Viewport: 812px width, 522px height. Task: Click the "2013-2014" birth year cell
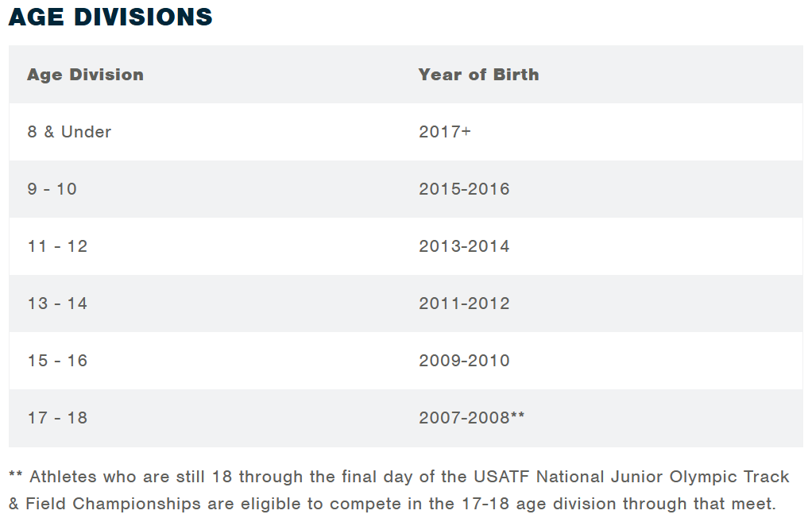[x=464, y=246]
